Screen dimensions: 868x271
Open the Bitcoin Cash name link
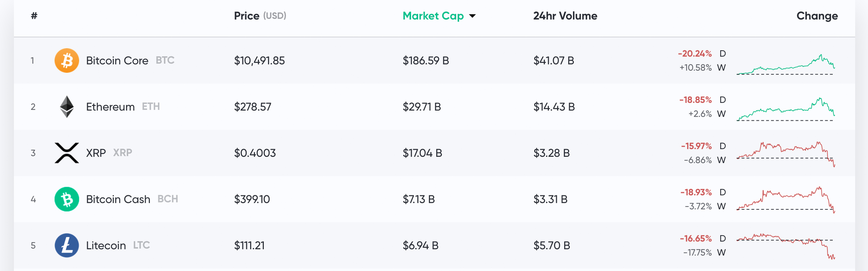118,199
